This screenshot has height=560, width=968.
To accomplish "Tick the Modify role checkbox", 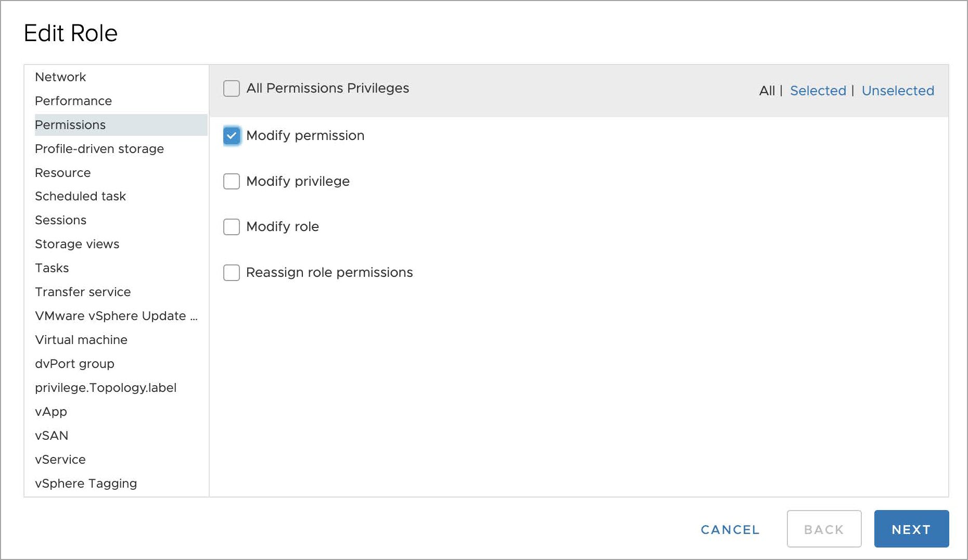I will pos(232,227).
